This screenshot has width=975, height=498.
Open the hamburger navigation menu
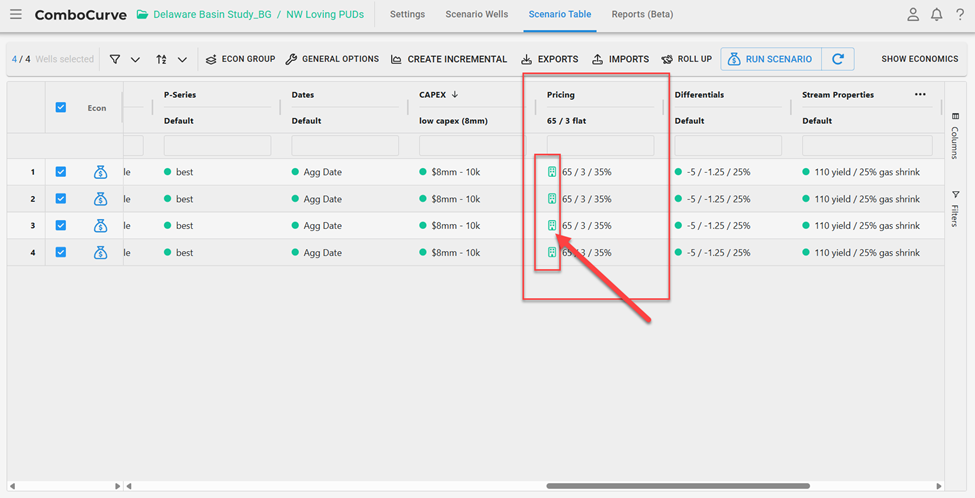(15, 15)
